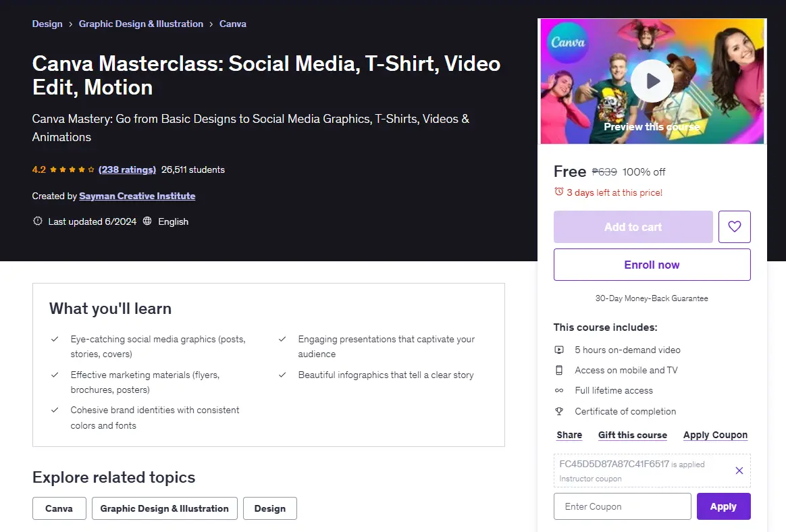
Task: Click Certificate of completion text
Action: coord(625,411)
